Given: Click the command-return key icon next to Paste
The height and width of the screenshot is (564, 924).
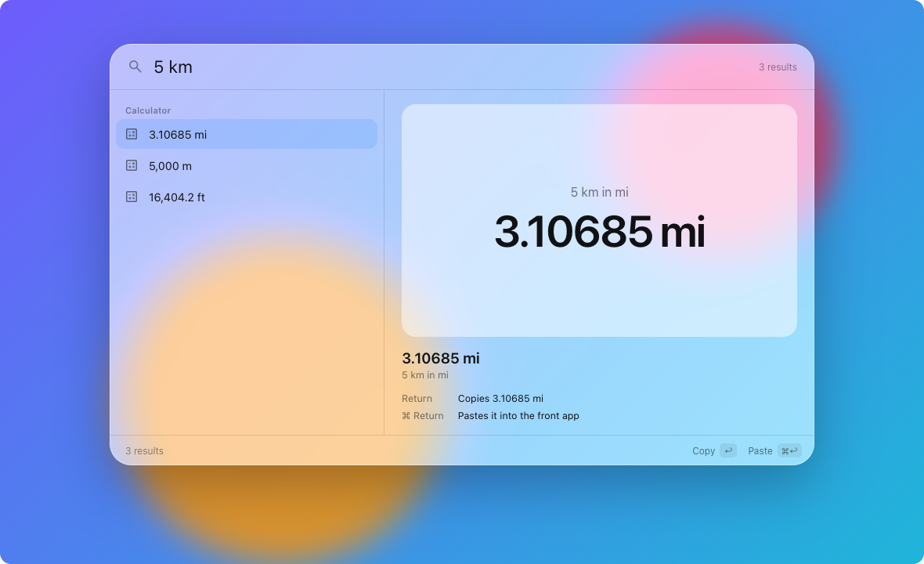Looking at the screenshot, I should (x=789, y=451).
